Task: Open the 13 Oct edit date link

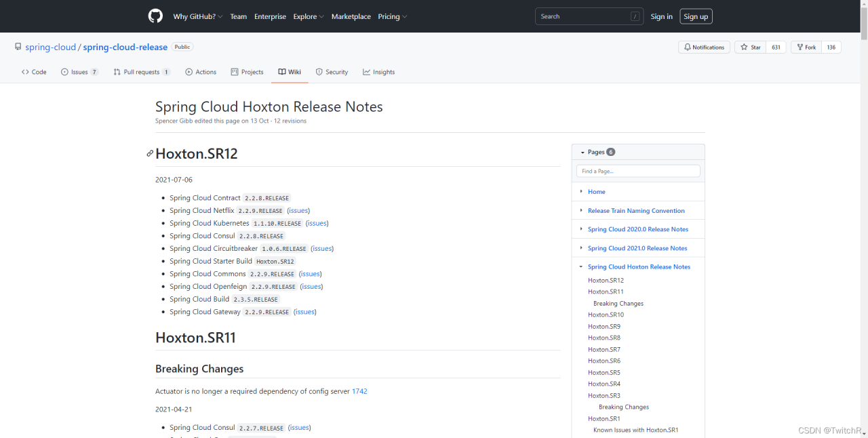Action: (x=260, y=121)
